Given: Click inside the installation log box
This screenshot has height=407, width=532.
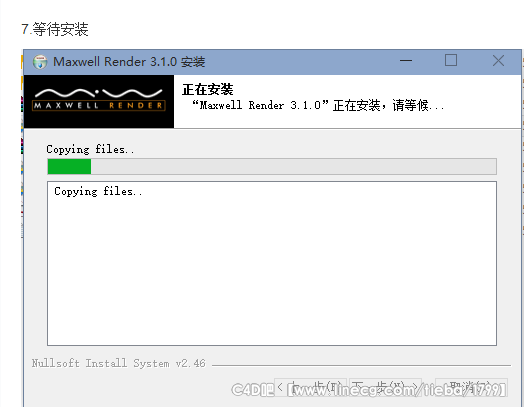Looking at the screenshot, I should 272,264.
